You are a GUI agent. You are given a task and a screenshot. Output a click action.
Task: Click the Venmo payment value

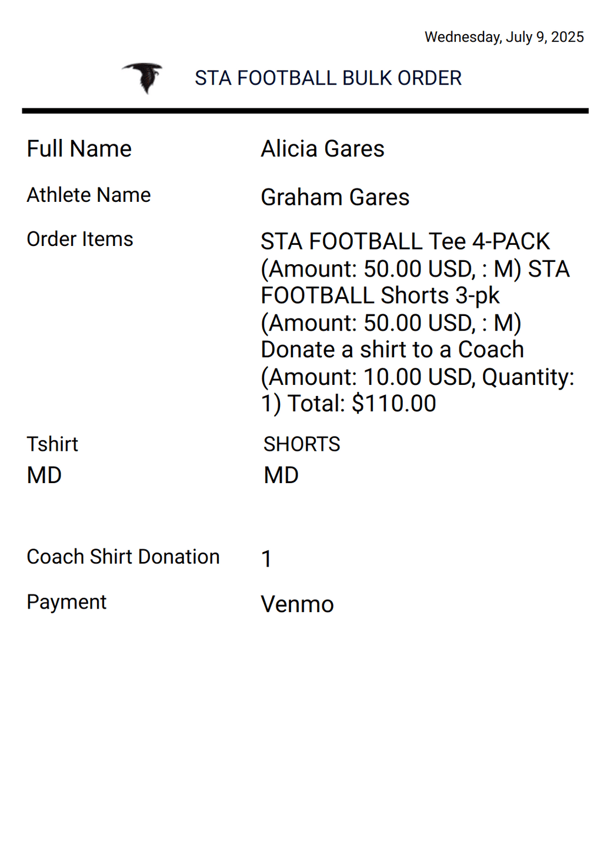pos(298,604)
